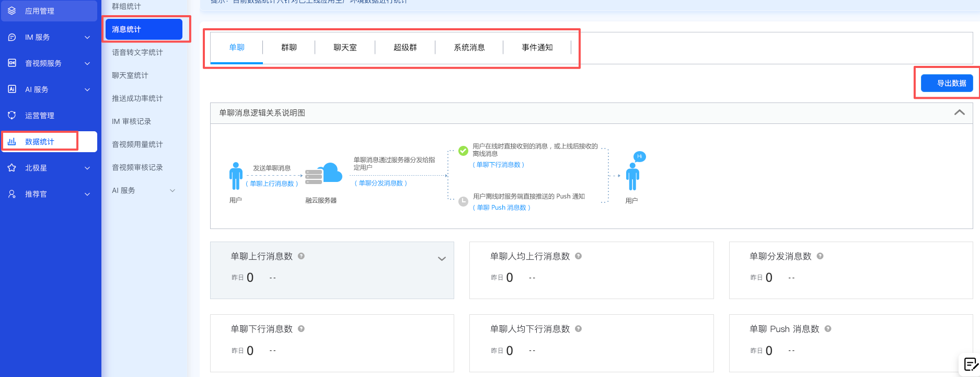Open the feedback note icon at bottom right
Viewport: 980px width, 377px height.
click(x=970, y=364)
